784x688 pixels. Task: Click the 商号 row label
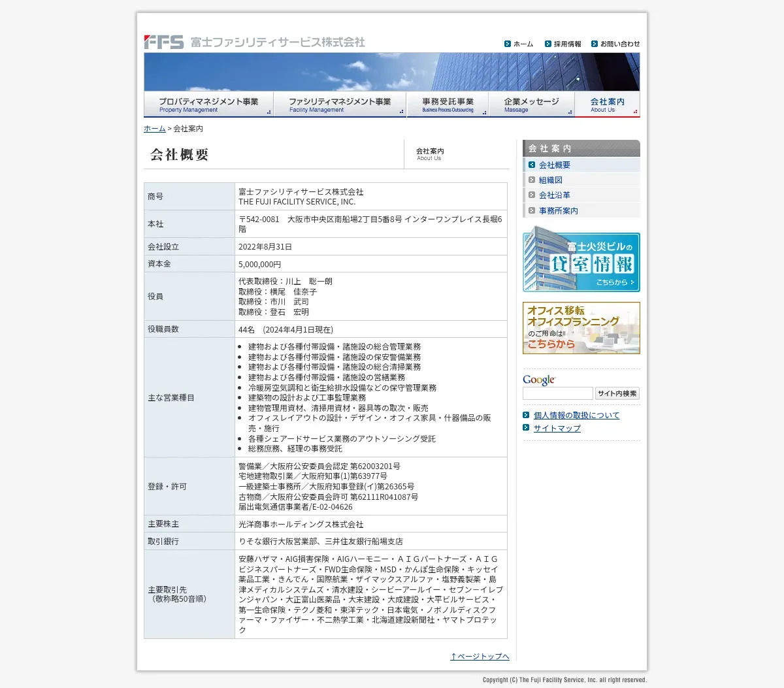click(x=155, y=197)
